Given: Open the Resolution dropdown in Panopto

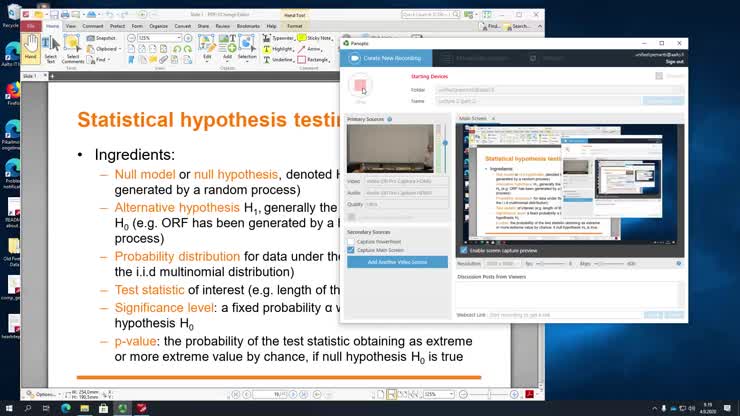Looking at the screenshot, I should [x=502, y=263].
